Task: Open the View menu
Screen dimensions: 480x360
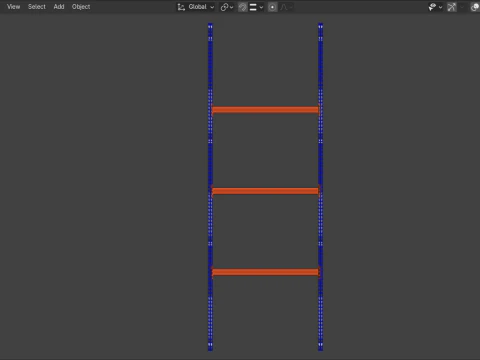Action: tap(13, 7)
